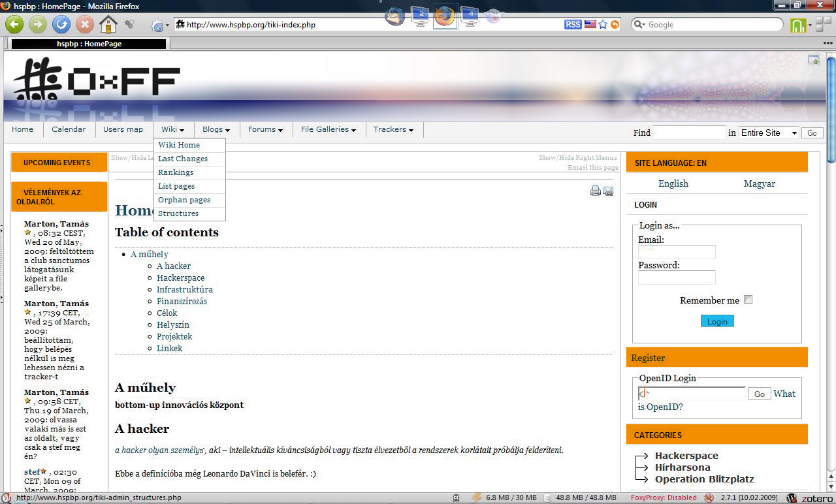
Task: Choose Orphan pages in the Wiki menu
Action: click(184, 200)
